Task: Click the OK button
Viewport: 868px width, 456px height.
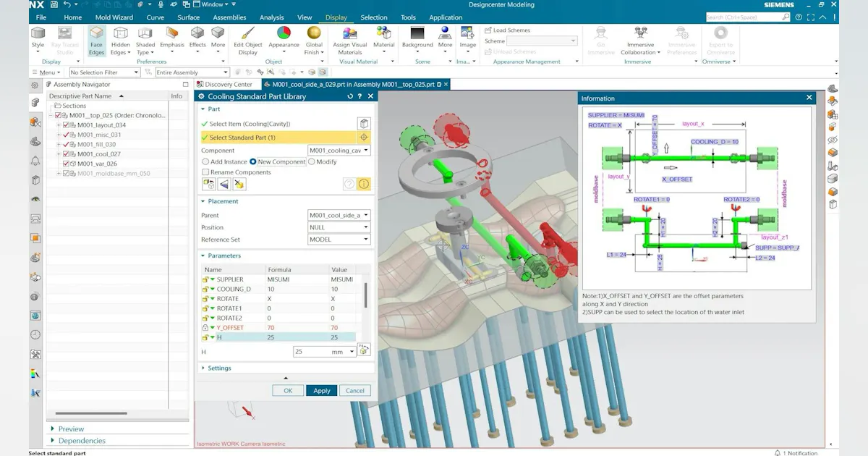Action: coord(288,390)
